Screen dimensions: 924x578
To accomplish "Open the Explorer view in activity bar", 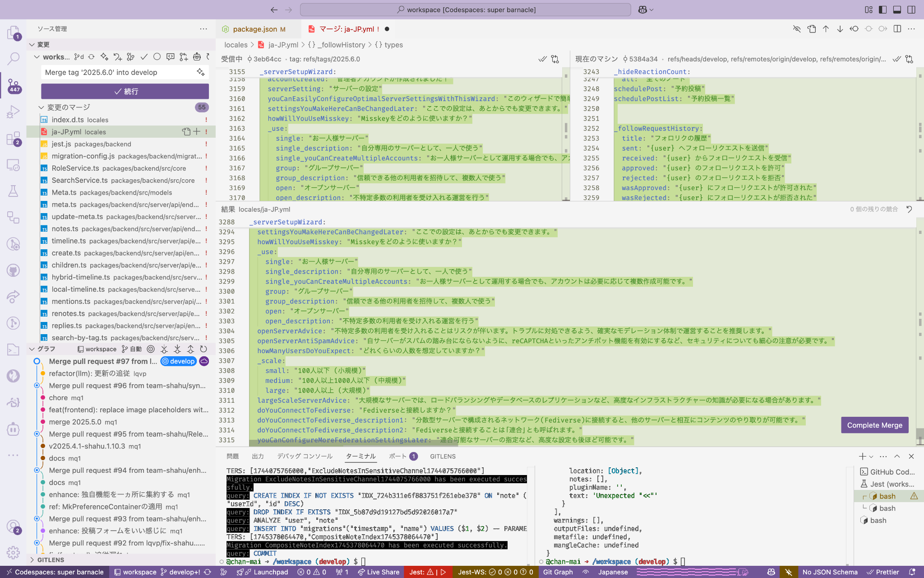I will 13,33.
